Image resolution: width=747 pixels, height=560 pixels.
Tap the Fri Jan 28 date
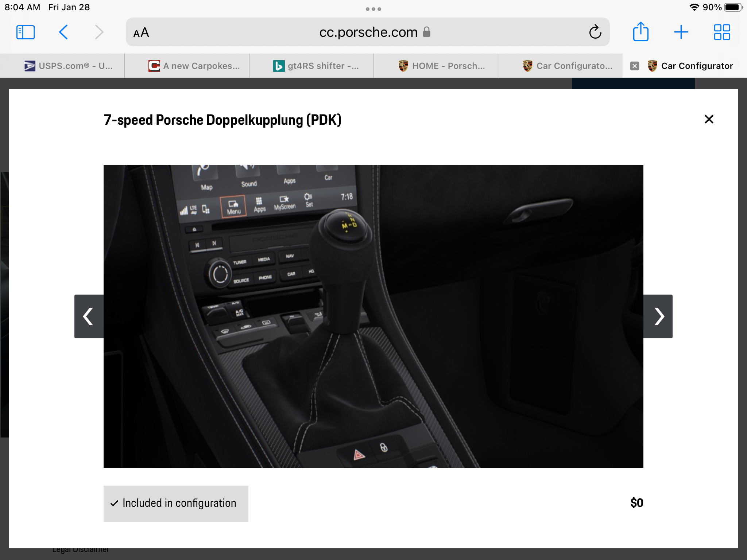[x=69, y=7]
